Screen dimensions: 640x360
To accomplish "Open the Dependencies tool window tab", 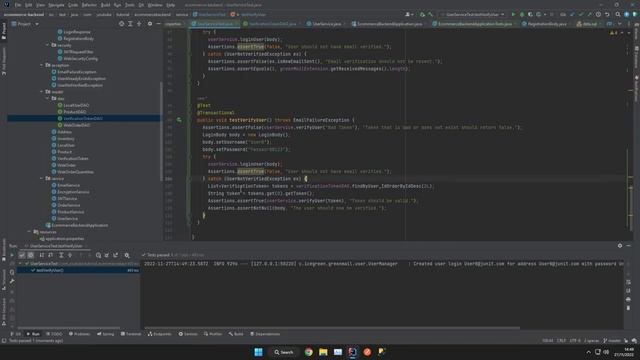I will click(265, 334).
